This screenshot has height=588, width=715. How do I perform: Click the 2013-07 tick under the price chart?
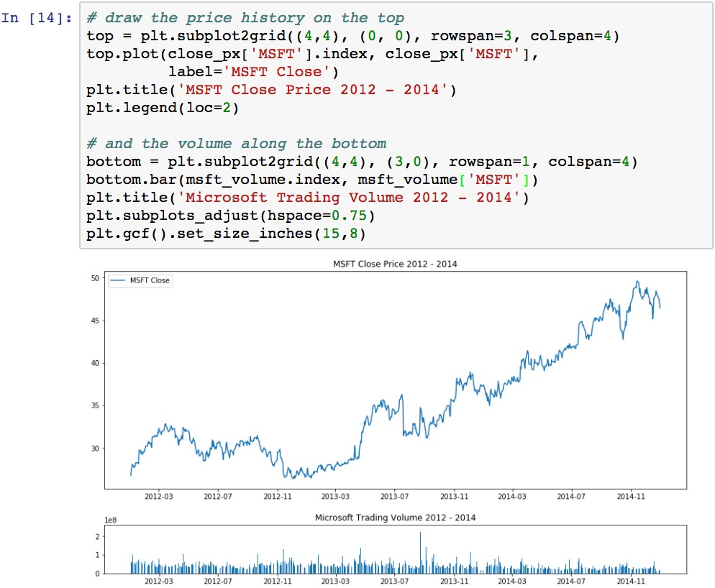click(394, 497)
